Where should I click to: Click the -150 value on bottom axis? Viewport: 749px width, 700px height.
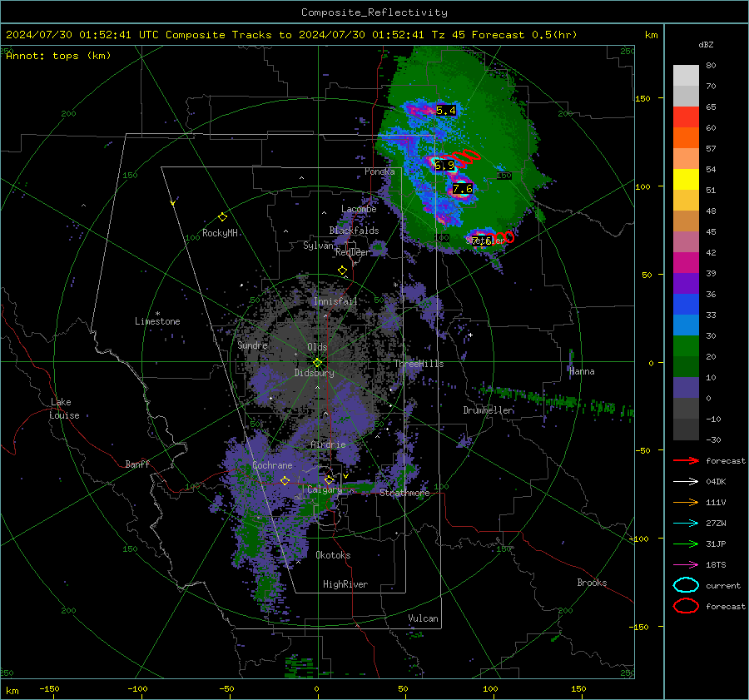click(49, 689)
